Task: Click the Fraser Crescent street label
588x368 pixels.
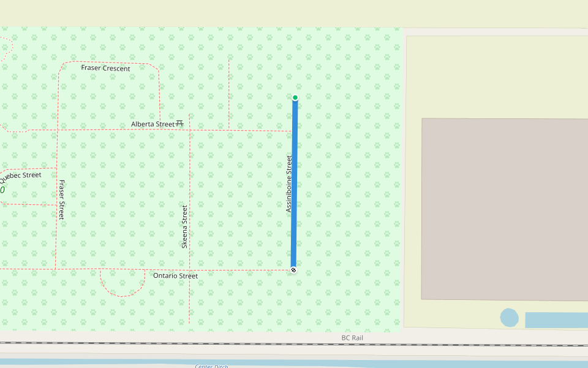Action: 105,68
